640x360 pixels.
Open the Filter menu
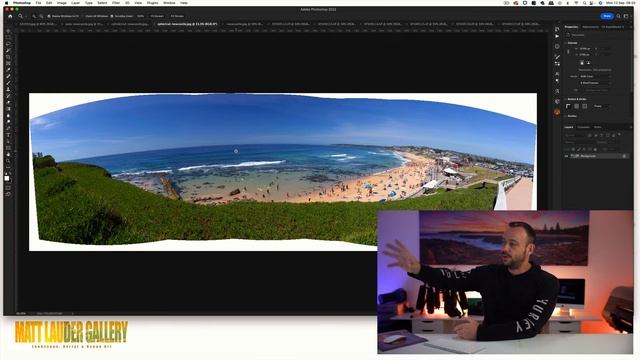coord(116,3)
